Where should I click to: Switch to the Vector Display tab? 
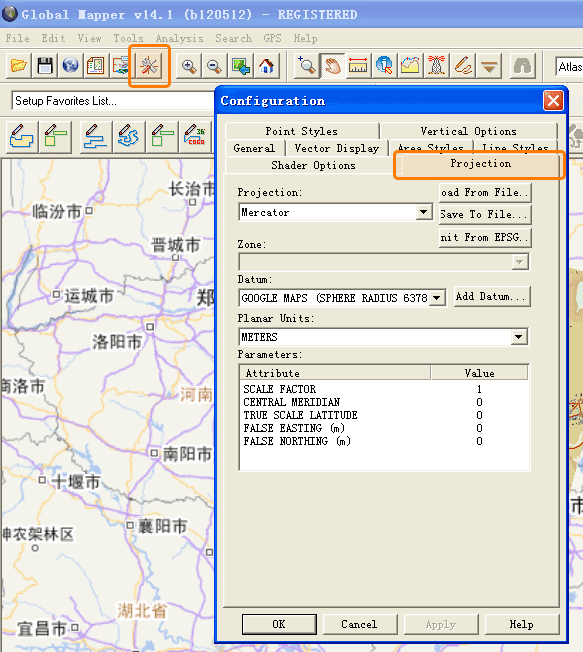(336, 148)
